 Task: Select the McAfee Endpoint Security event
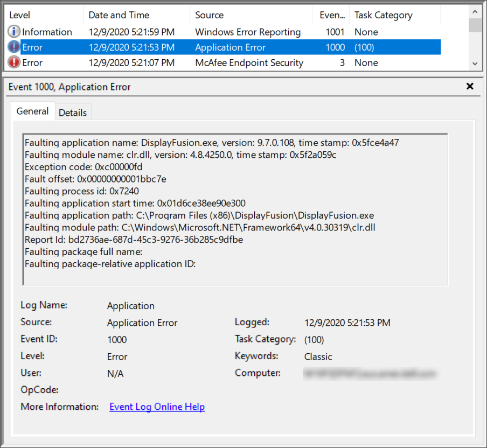249,63
